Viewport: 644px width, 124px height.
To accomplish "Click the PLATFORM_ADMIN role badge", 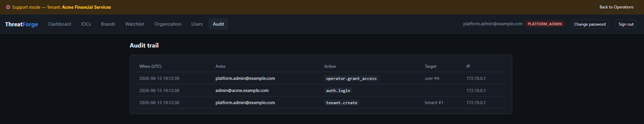I will coord(545,24).
